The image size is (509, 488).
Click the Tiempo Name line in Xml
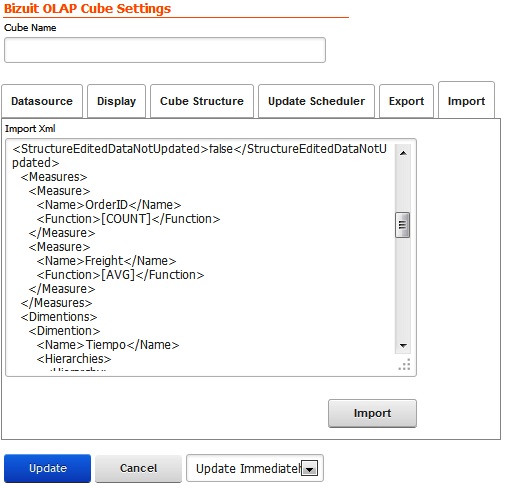[108, 345]
